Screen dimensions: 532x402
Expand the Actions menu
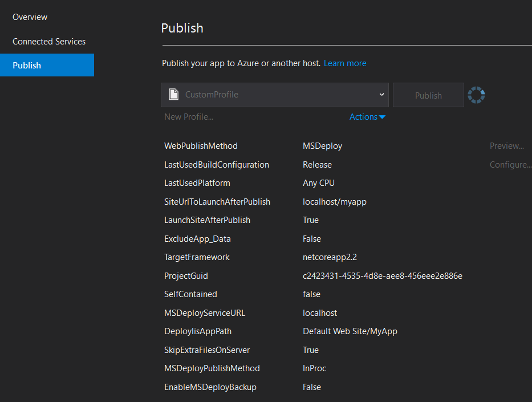(x=367, y=116)
